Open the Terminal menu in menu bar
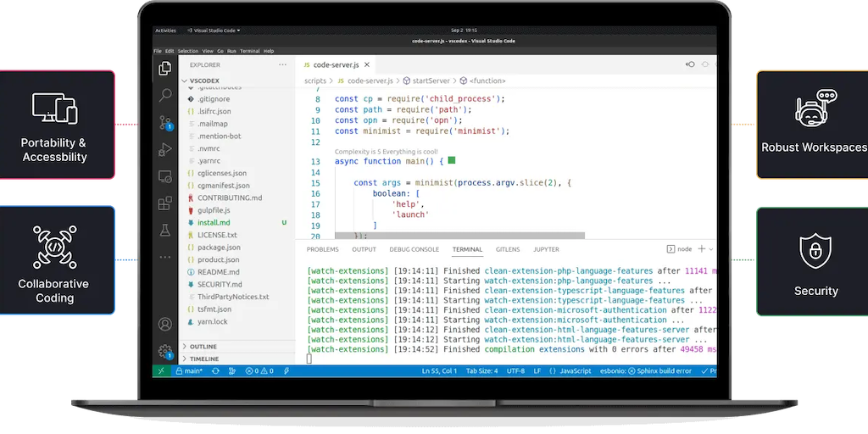 [x=249, y=51]
